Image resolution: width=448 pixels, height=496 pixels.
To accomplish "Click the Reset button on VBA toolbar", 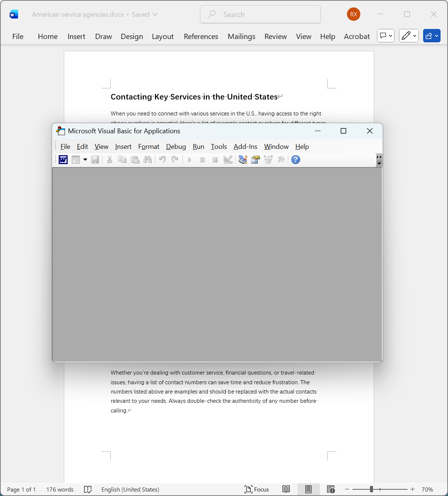I will pos(215,160).
